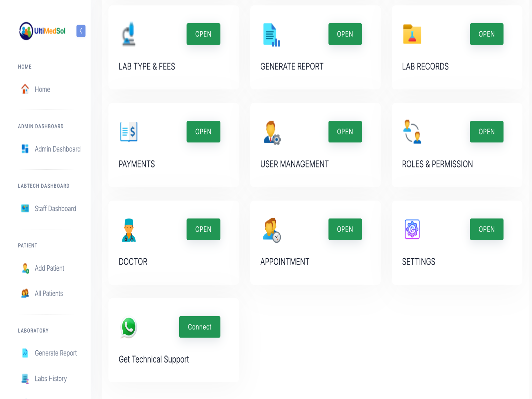Viewport: 532px width, 399px height.
Task: Open Admin Dashboard from sidebar
Action: (57, 149)
